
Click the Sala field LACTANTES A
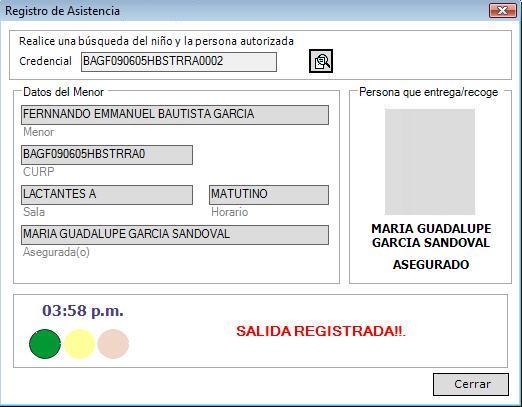[107, 195]
